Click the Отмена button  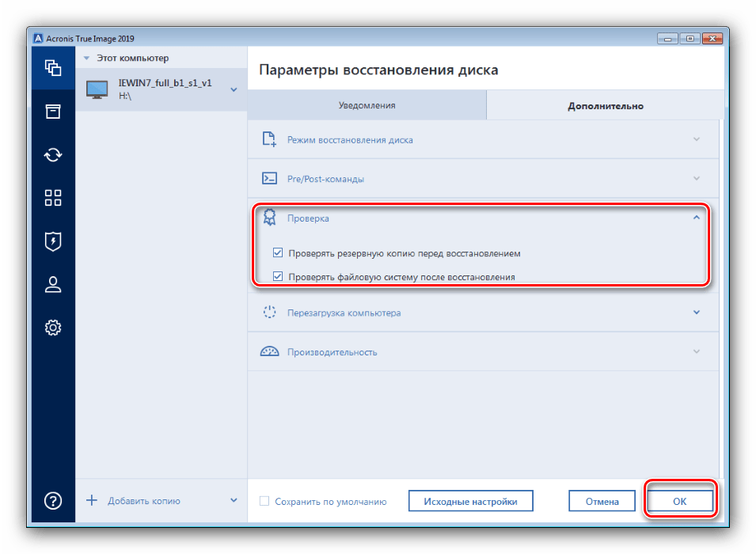tap(602, 501)
